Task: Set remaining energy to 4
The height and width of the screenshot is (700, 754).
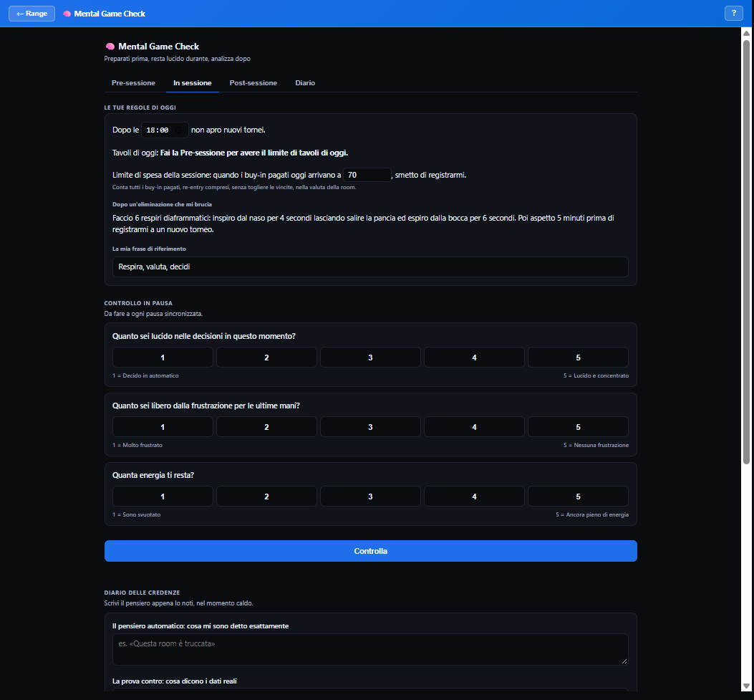Action: [474, 497]
